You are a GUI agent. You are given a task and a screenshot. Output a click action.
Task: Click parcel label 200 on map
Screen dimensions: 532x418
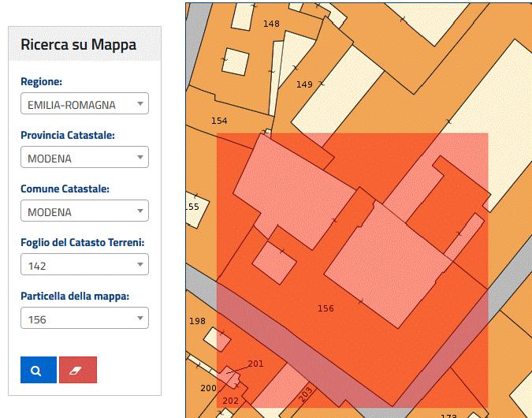pos(208,388)
